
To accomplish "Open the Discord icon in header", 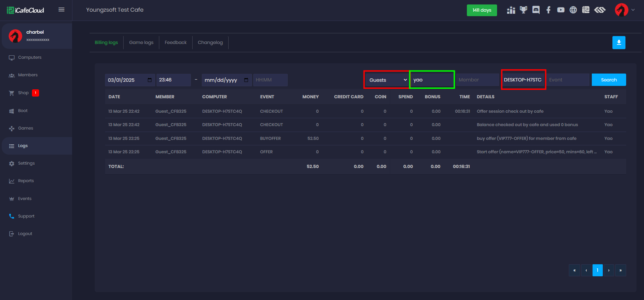I will point(536,10).
